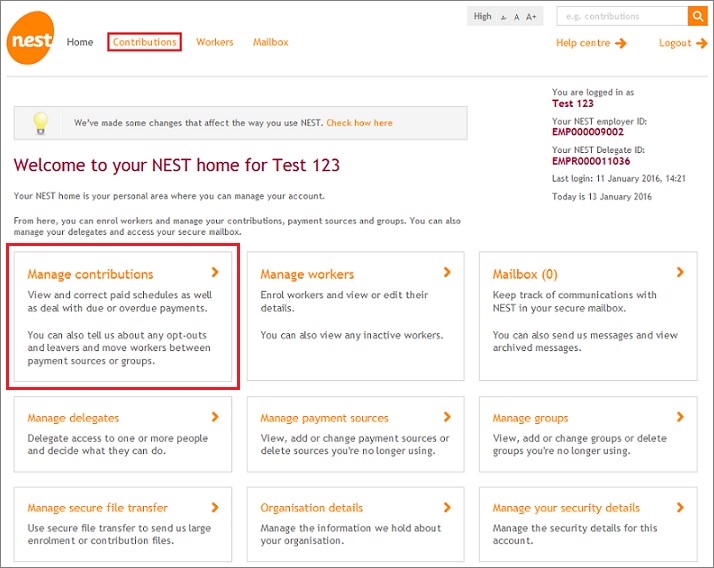Open the Manage secure file transfer link

(x=97, y=508)
